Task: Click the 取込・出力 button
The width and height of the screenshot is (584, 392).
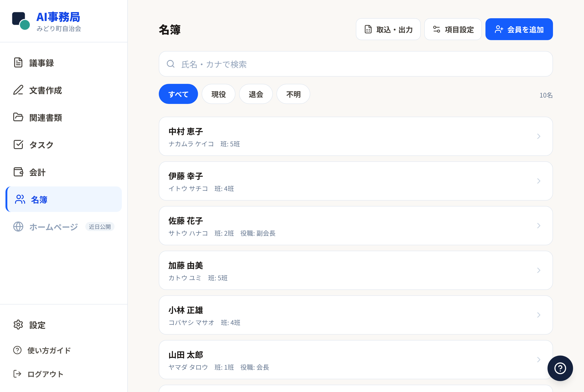Action: pyautogui.click(x=388, y=29)
